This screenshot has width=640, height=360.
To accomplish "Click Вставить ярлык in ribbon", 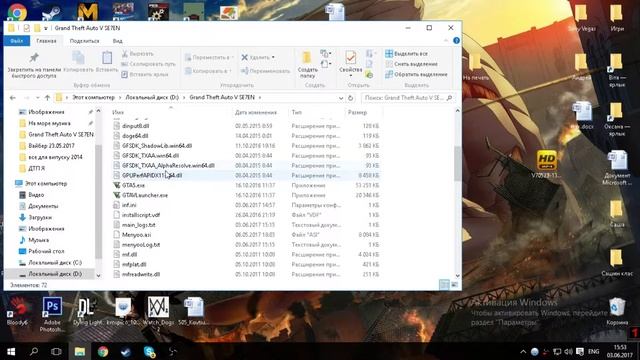I will pyautogui.click(x=145, y=74).
